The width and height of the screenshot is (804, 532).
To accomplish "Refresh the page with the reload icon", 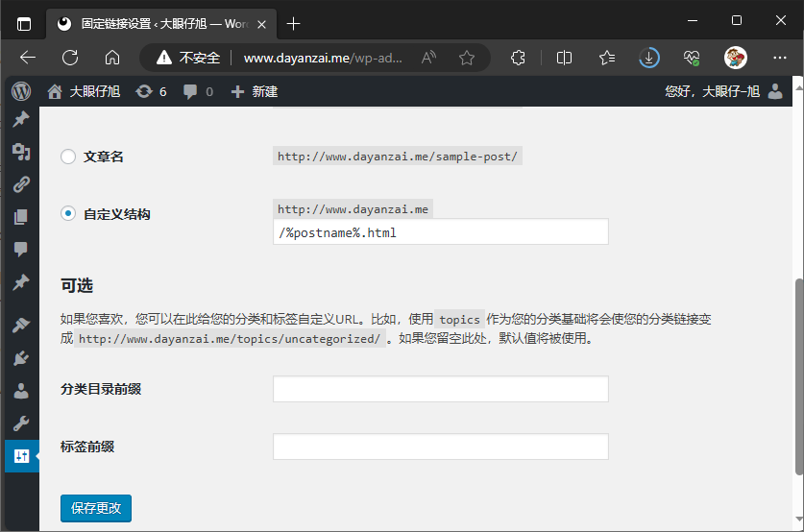I will 70,58.
